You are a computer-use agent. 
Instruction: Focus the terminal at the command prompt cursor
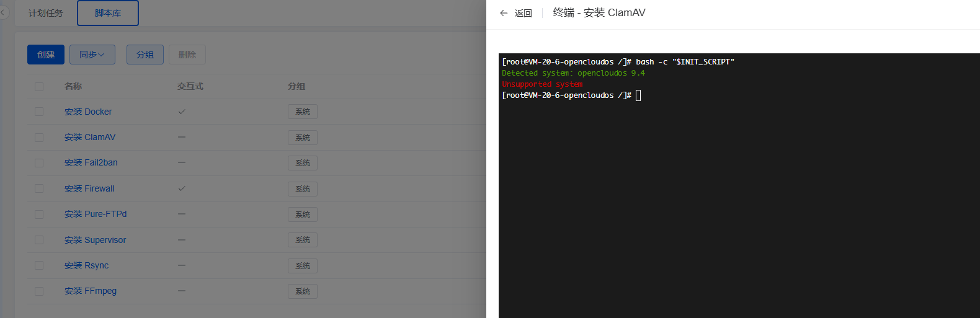[638, 95]
